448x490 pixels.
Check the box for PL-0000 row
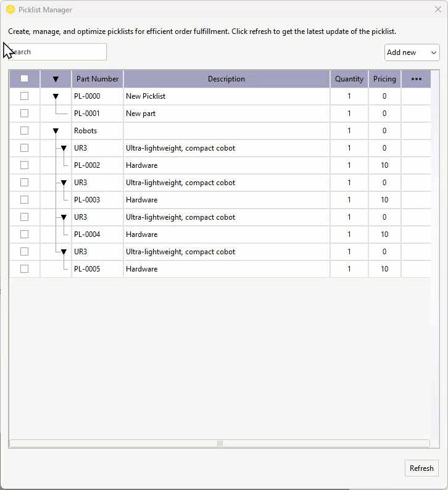coord(24,96)
